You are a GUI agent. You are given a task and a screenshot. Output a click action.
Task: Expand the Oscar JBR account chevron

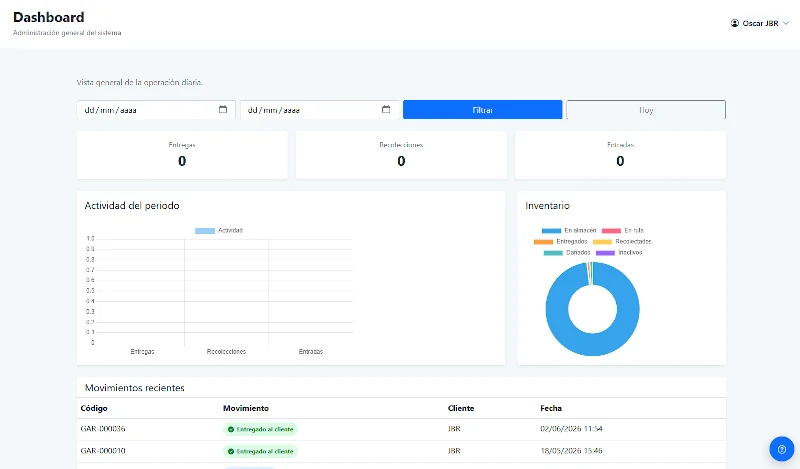click(786, 23)
